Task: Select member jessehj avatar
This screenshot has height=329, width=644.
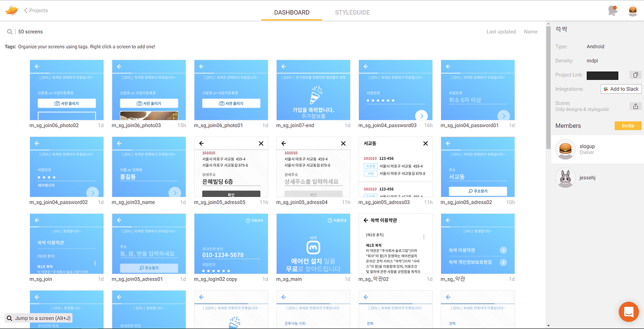Action: pos(566,178)
